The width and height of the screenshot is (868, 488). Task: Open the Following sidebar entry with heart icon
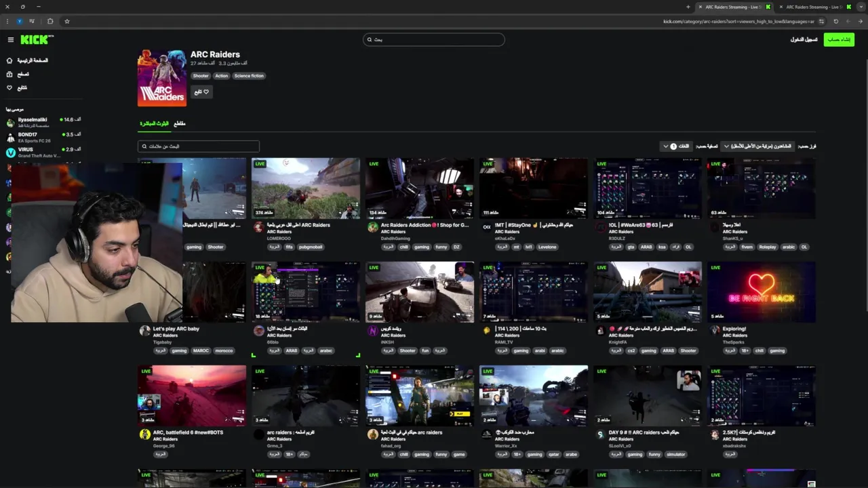click(18, 87)
